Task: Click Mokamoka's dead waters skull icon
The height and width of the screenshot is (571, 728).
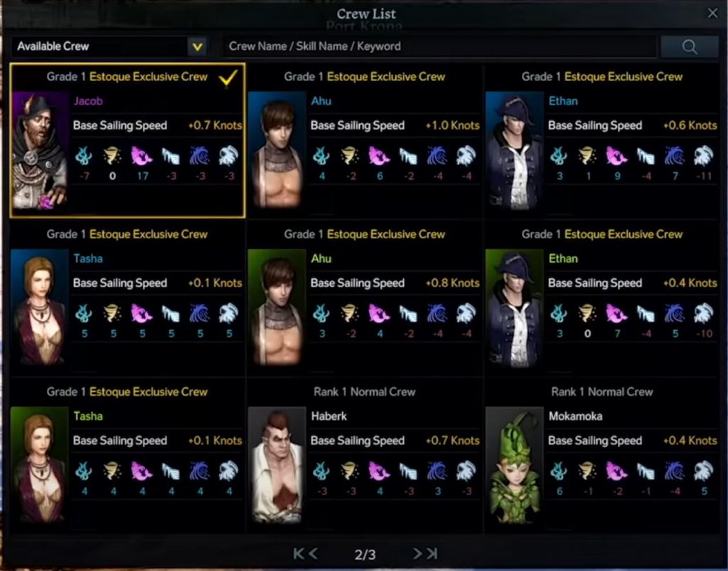Action: (703, 471)
